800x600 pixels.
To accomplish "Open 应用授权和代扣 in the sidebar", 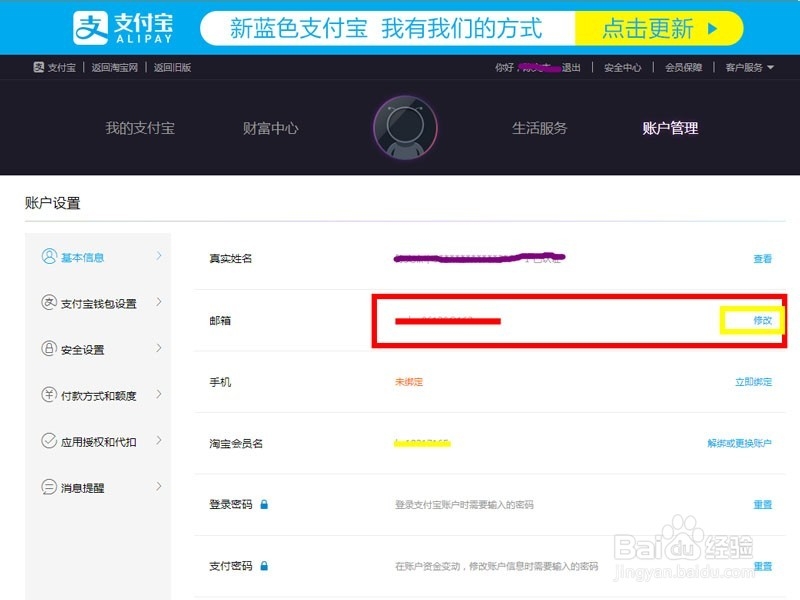I will pyautogui.click(x=98, y=442).
